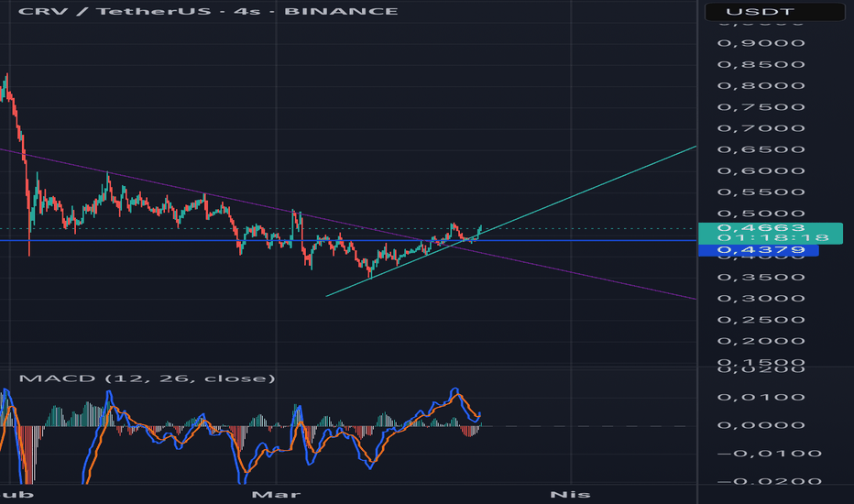Click the 0,3000 price axis label
Viewport: 854px width, 504px height.
coord(761,298)
